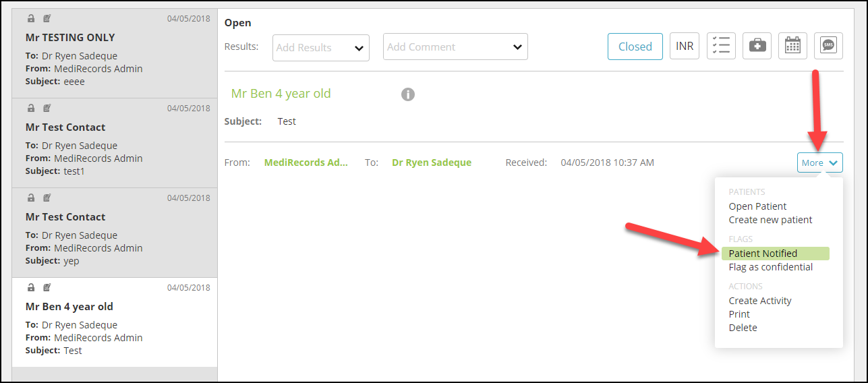Open the Add Comment dropdown

pyautogui.click(x=455, y=47)
